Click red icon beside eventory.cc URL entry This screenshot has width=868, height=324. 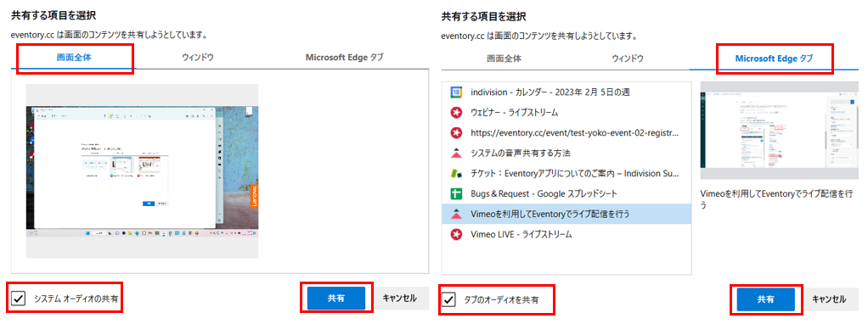(456, 132)
